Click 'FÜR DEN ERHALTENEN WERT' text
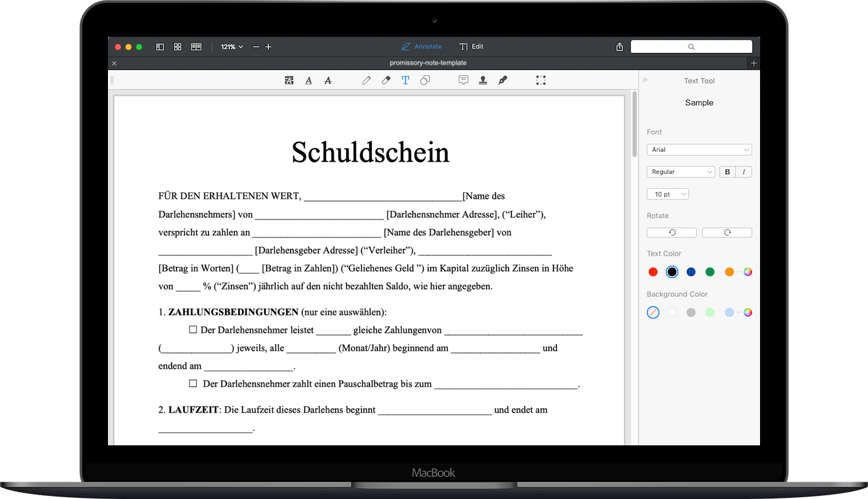This screenshot has height=499, width=868. (229, 196)
